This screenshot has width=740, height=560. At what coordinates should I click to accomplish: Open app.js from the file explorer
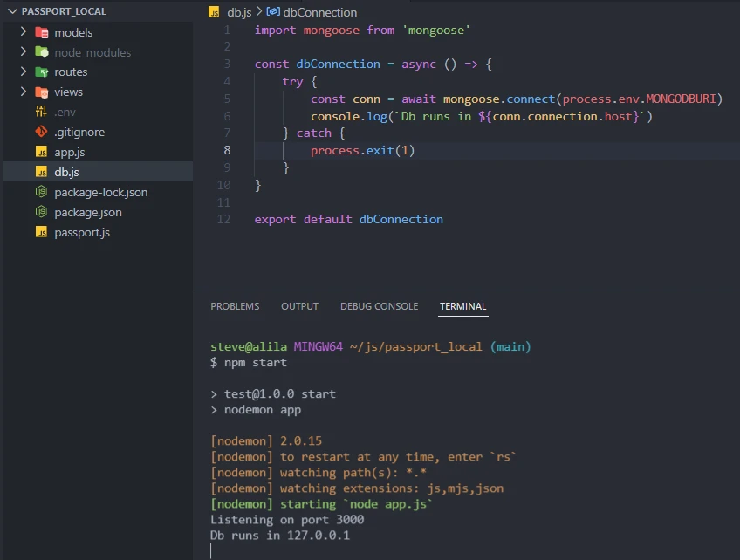point(69,152)
